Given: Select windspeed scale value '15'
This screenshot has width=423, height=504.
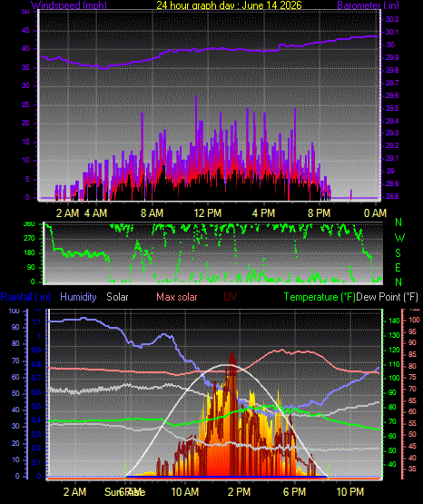Looking at the screenshot, I should (25, 142).
